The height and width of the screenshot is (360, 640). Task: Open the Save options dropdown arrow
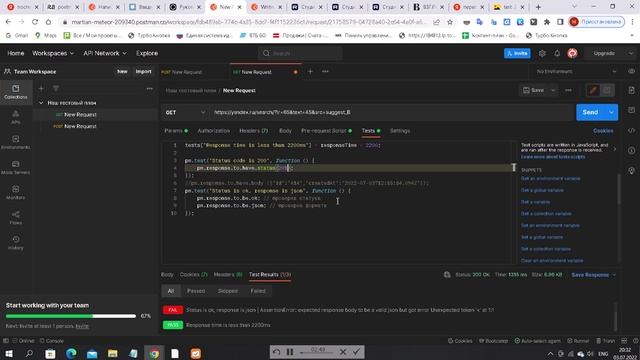[x=553, y=90]
